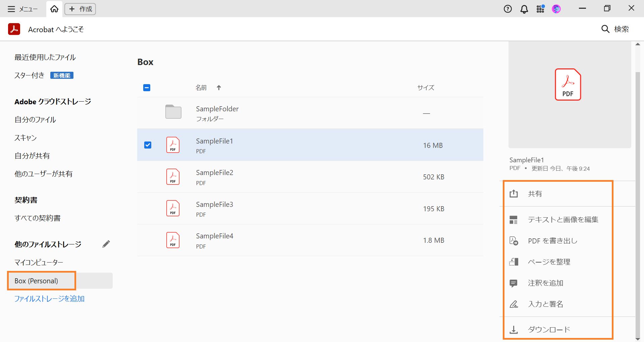The width and height of the screenshot is (644, 342).
Task: Click the SampleFile2 PDF icon
Action: coord(173,177)
